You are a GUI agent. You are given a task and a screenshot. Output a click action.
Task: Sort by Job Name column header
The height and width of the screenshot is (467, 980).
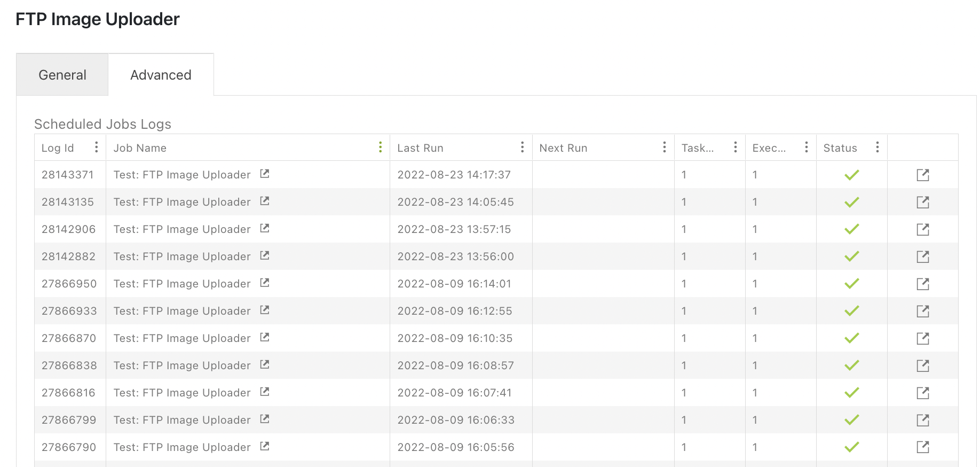[x=140, y=148]
